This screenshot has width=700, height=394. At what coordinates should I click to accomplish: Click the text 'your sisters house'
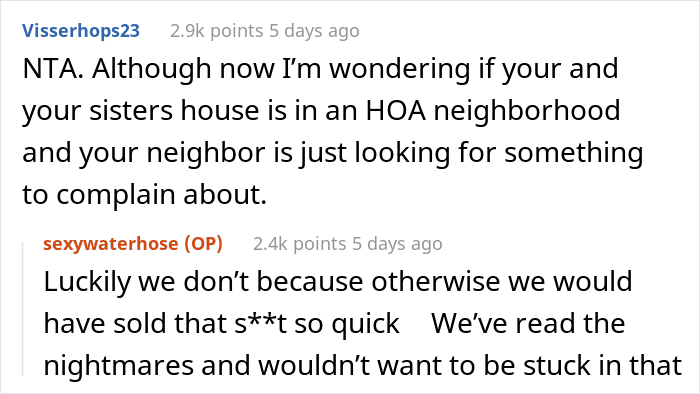(x=141, y=111)
